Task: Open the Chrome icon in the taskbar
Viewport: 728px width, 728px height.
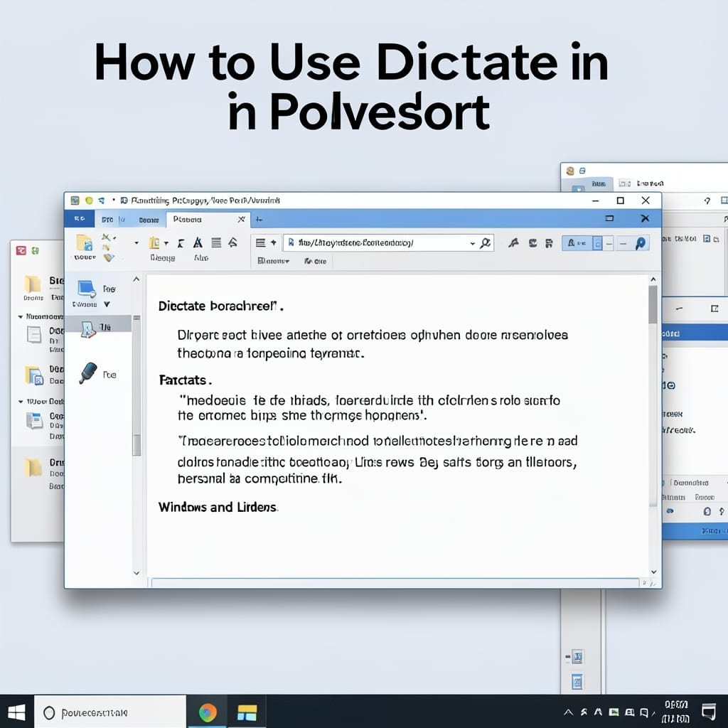Action: (208, 712)
